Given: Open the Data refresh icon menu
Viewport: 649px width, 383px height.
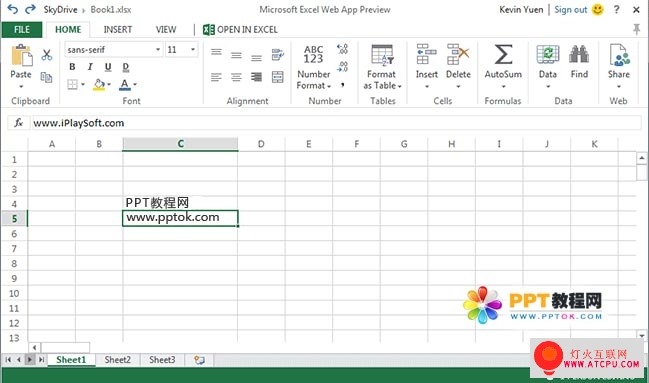Looking at the screenshot, I should pos(548,55).
